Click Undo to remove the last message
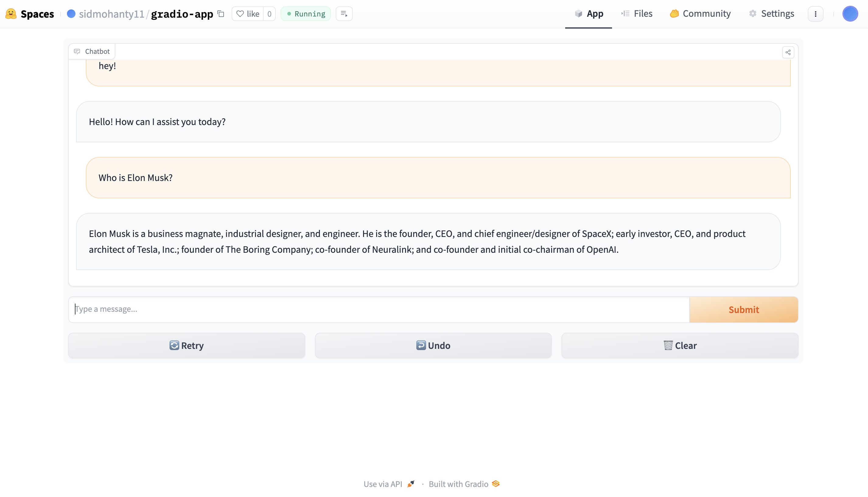The image size is (868, 497). [433, 346]
